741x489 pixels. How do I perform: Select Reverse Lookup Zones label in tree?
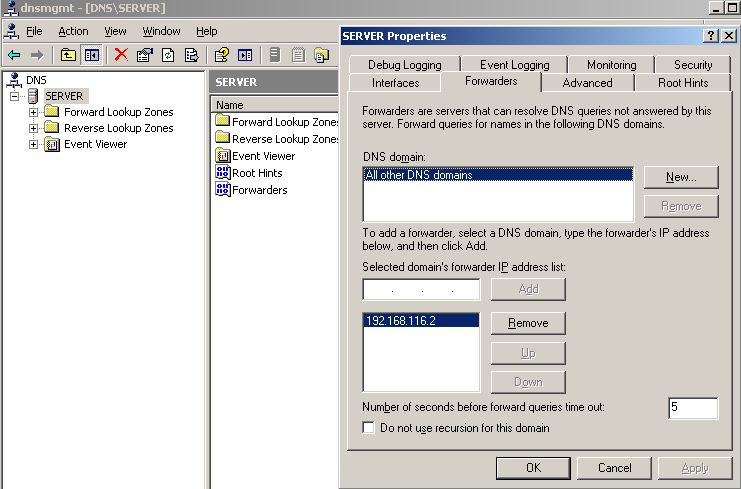[x=119, y=128]
